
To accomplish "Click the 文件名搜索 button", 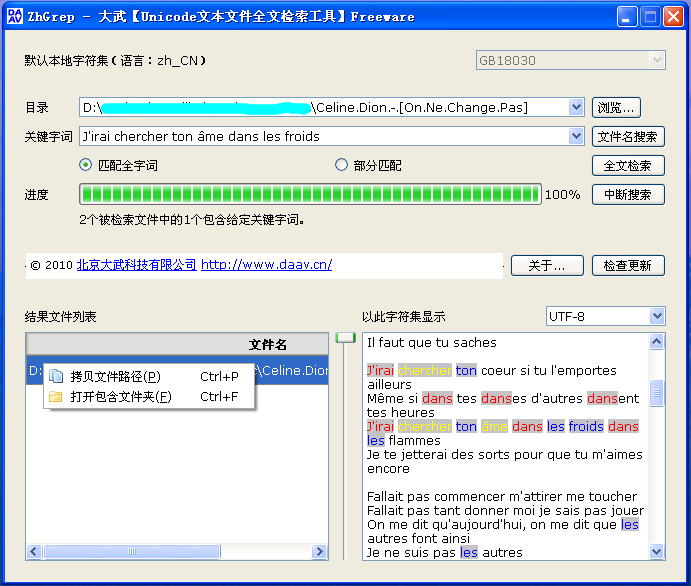I will 628,136.
